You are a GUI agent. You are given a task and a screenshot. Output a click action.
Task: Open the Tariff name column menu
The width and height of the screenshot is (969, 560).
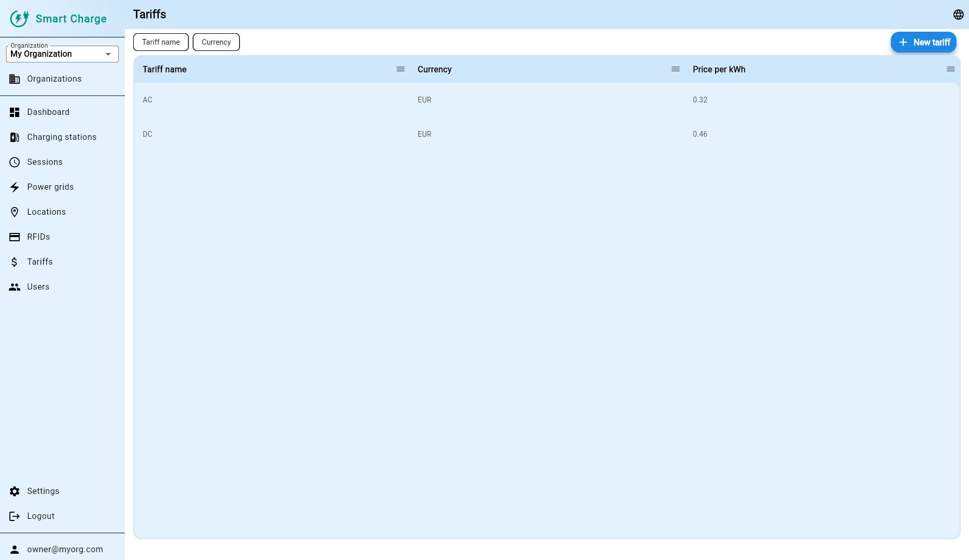coord(400,69)
